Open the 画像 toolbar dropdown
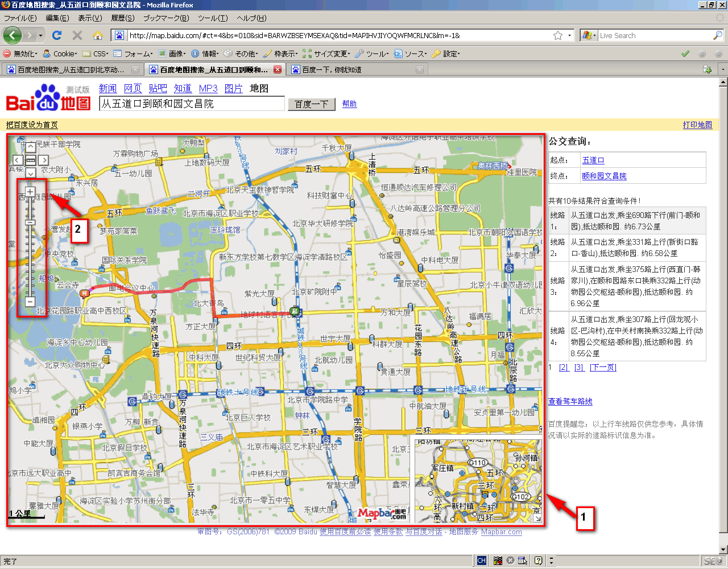The image size is (728, 569). 172,53
